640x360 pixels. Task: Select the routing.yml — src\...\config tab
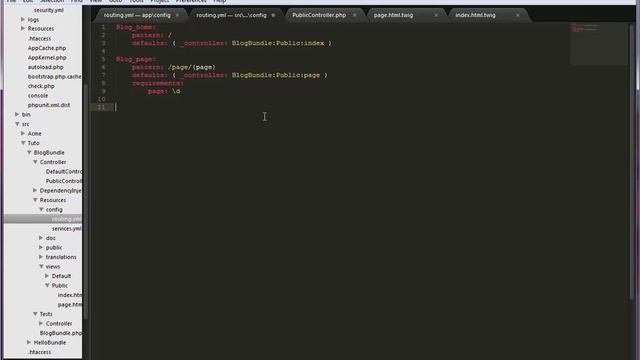(x=231, y=15)
